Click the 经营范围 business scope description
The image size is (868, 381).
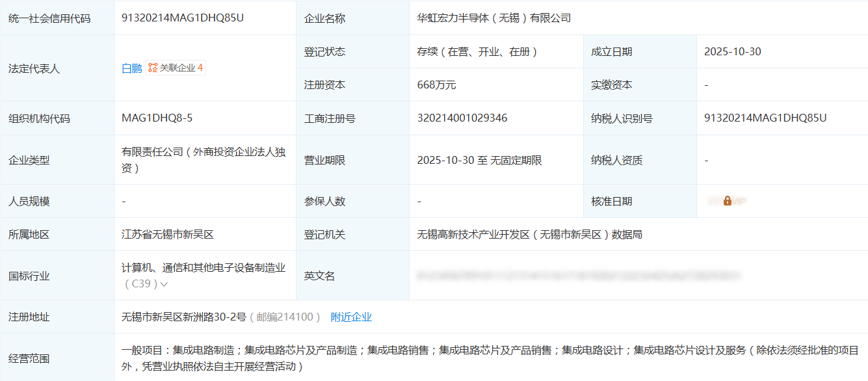tap(489, 358)
